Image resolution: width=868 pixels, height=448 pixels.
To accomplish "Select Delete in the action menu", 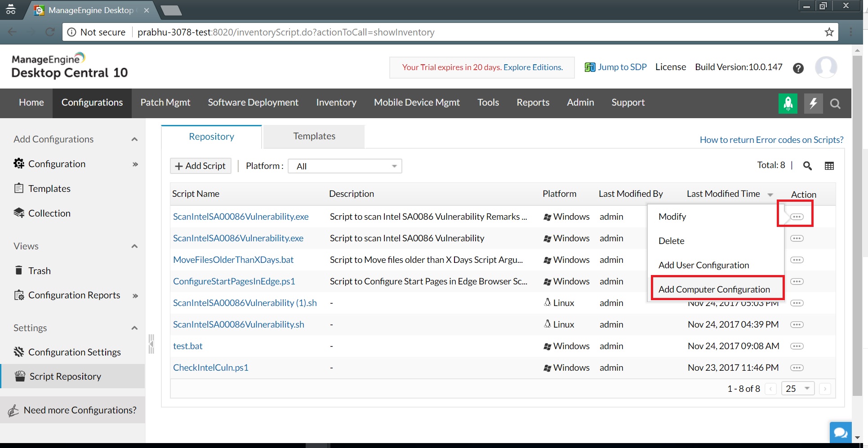I will click(671, 241).
